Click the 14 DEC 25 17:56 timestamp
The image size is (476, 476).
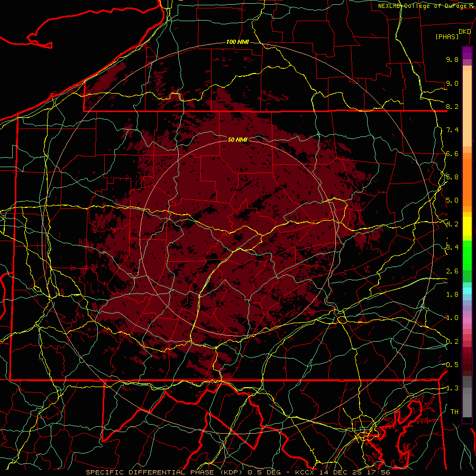354,472
